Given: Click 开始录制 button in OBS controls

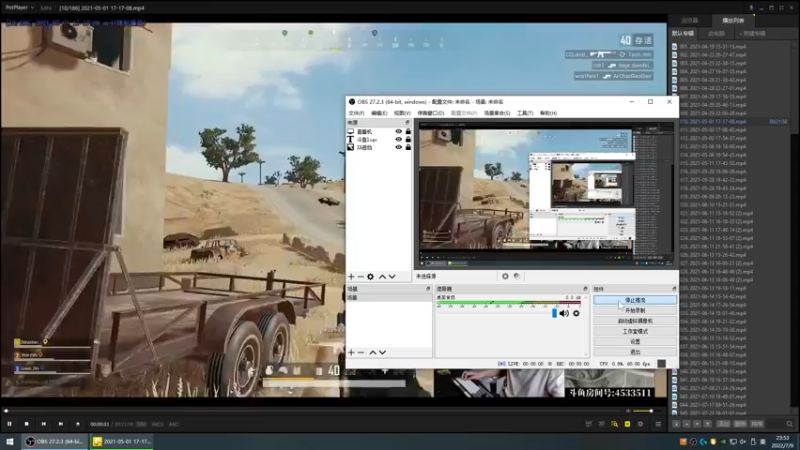Looking at the screenshot, I should click(635, 310).
